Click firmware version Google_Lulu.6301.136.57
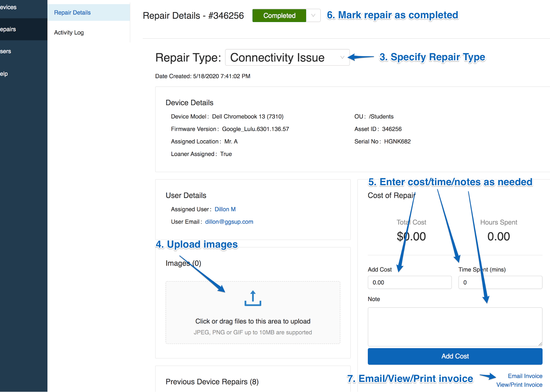The image size is (550, 392). click(255, 129)
